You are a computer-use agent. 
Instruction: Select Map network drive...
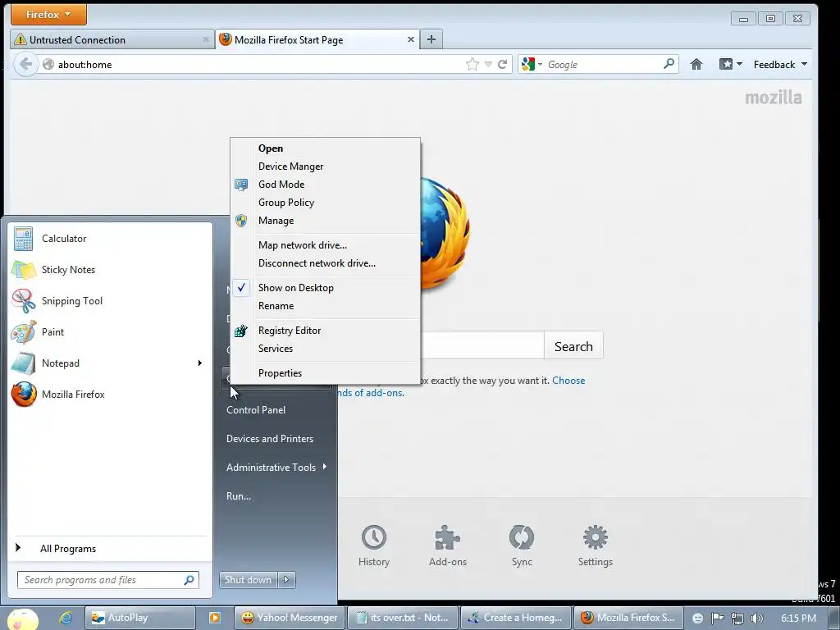click(325, 244)
